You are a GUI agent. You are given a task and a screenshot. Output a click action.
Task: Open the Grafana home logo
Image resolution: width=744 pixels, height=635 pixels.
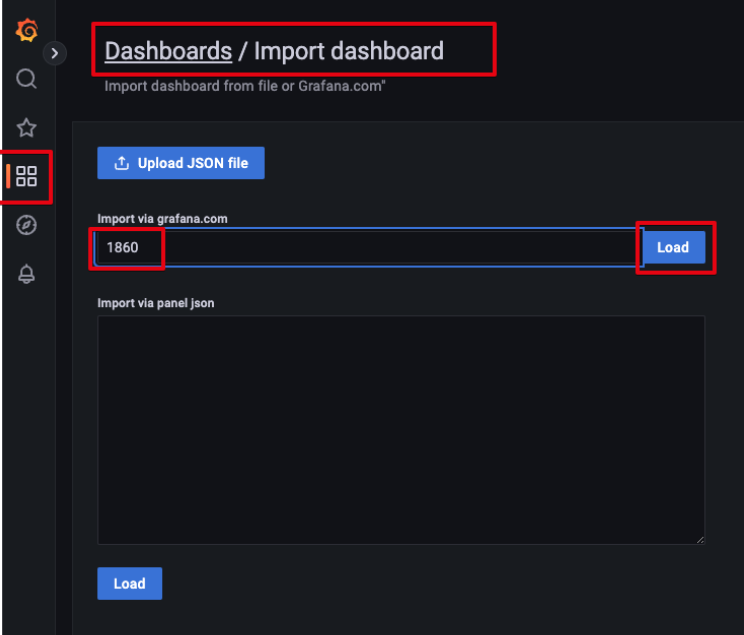coord(27,30)
